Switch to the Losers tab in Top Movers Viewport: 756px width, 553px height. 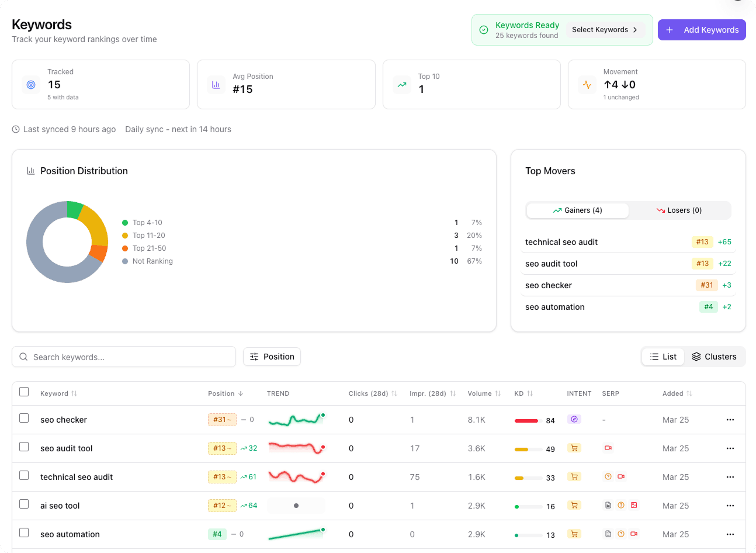pyautogui.click(x=679, y=210)
